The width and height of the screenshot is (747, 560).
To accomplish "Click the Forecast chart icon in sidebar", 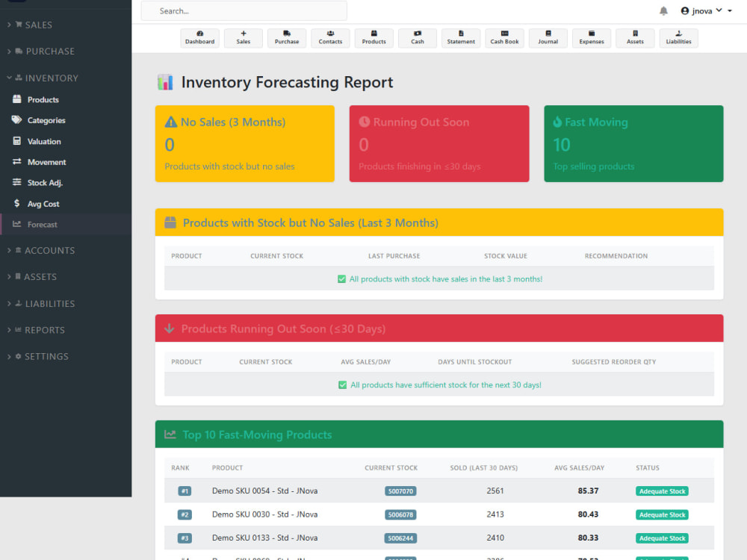I will 16,224.
